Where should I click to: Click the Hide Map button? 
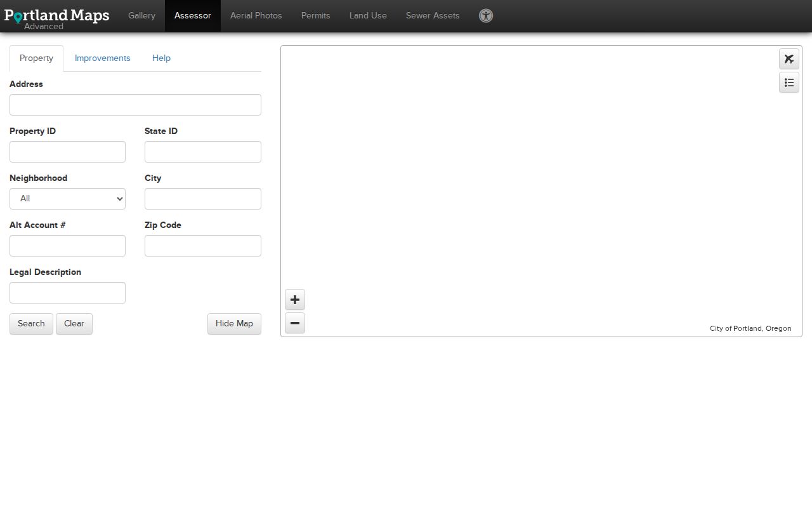tap(234, 324)
